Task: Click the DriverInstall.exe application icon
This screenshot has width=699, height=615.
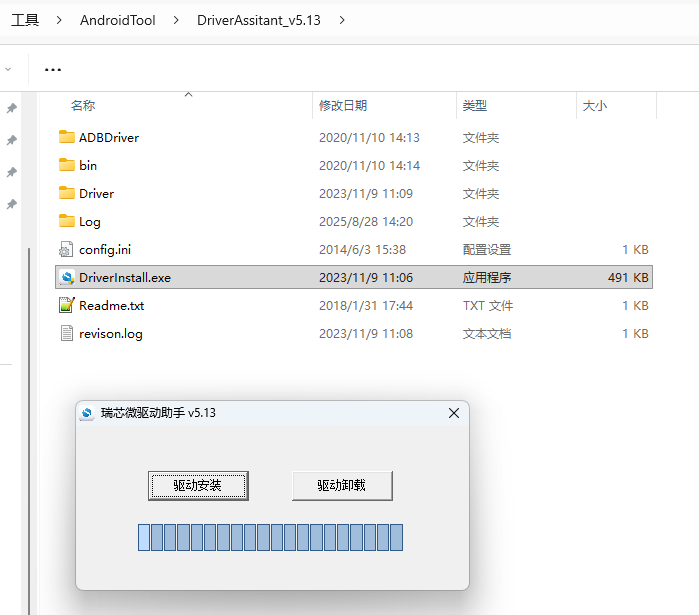Action: pyautogui.click(x=67, y=278)
